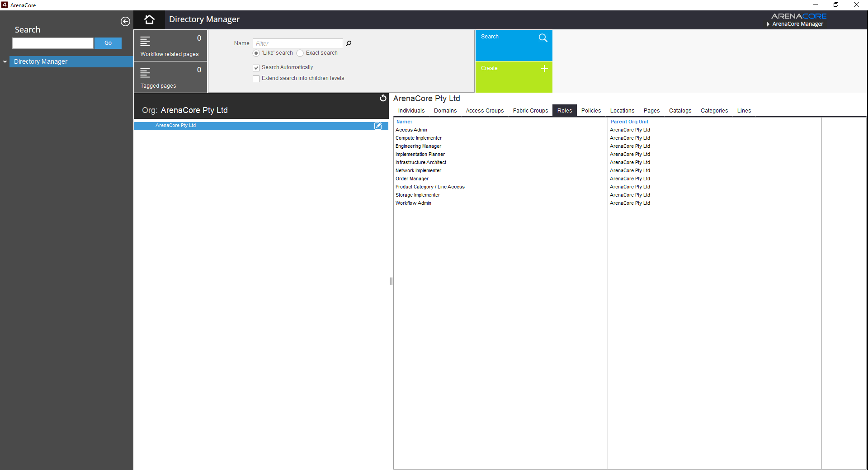Select Product Category / Line Access role

[x=430, y=187]
